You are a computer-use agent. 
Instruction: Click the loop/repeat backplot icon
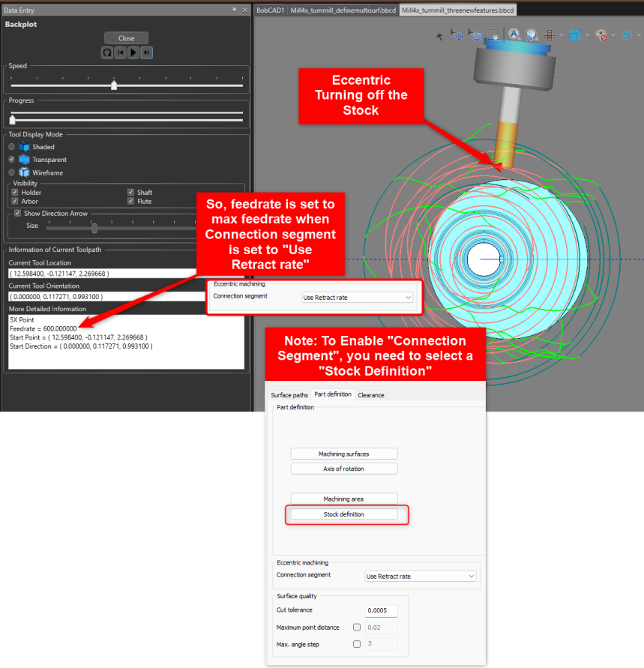(107, 52)
